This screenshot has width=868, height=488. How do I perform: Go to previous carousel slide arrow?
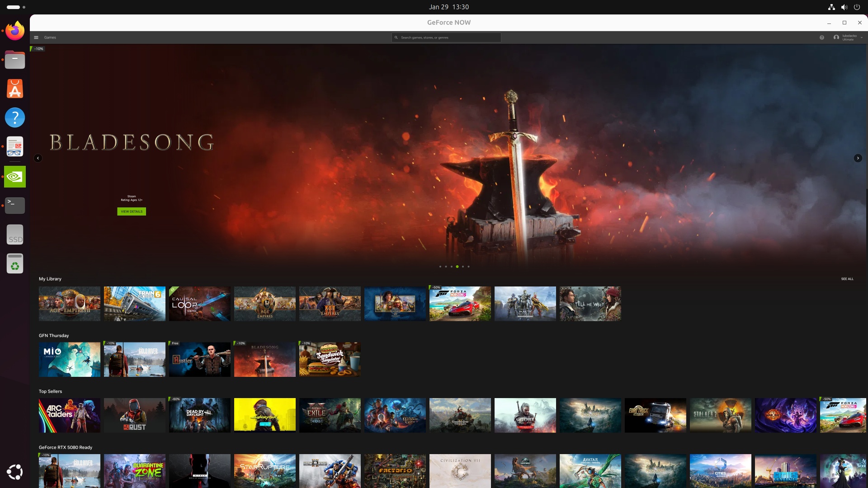38,158
